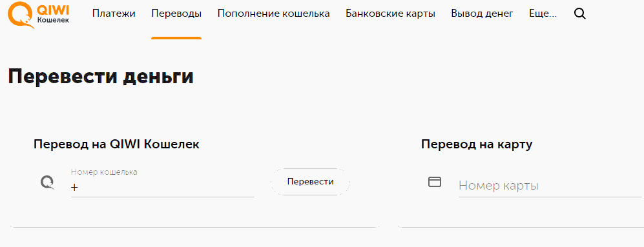Image resolution: width=644 pixels, height=247 pixels.
Task: Expand the Еще... menu
Action: coord(543,14)
